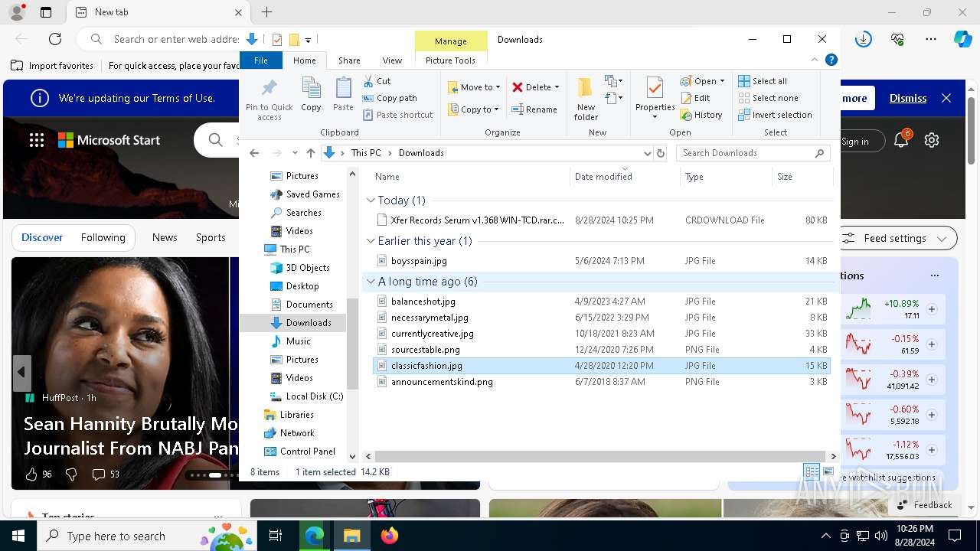Click History in the Open group
The image size is (980, 551).
(x=701, y=115)
